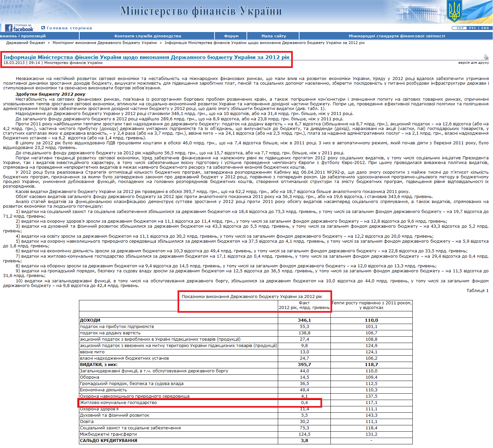Open the Форум menu item
The height and width of the screenshot is (448, 493).
231,36
